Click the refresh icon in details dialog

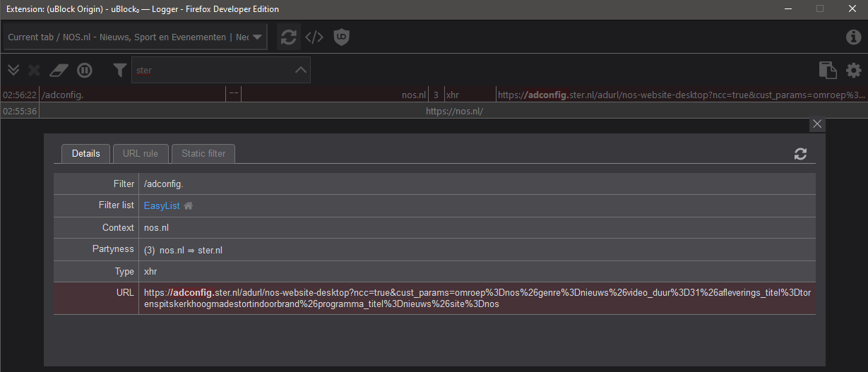click(800, 154)
